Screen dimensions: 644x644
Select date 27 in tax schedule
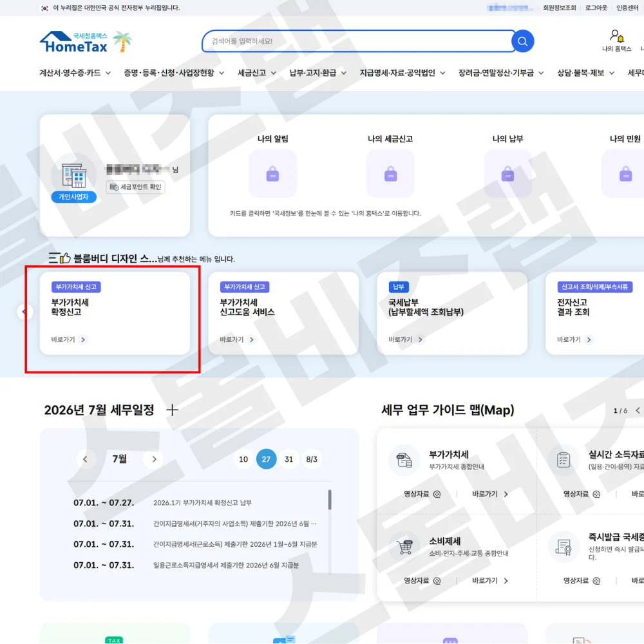266,459
